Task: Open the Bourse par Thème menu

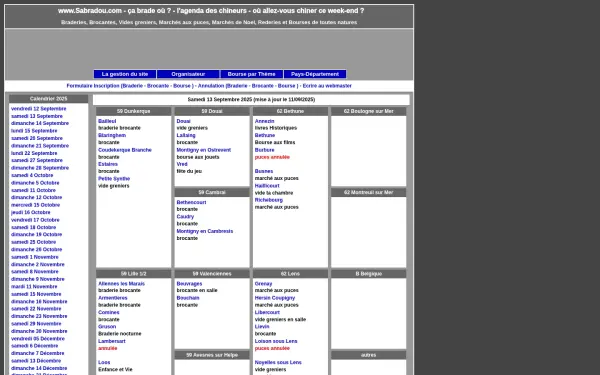Action: pos(251,74)
